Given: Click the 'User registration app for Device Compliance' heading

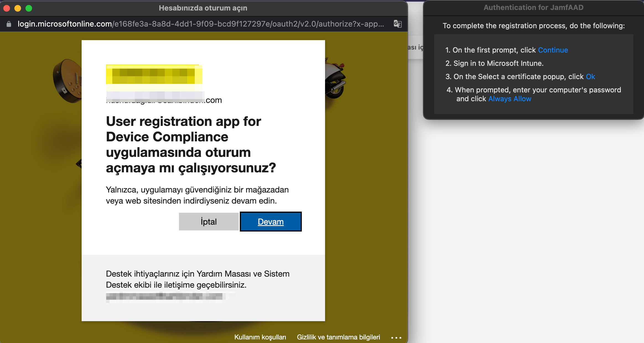Looking at the screenshot, I should (x=191, y=144).
